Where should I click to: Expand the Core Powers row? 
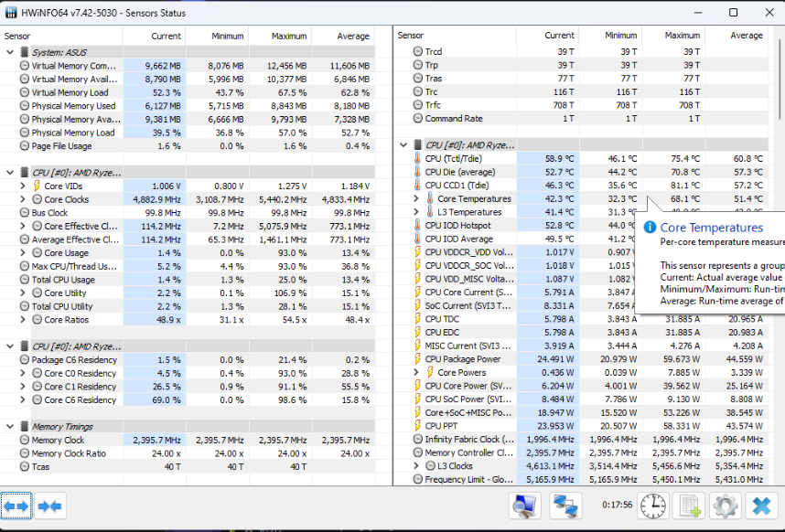(416, 373)
